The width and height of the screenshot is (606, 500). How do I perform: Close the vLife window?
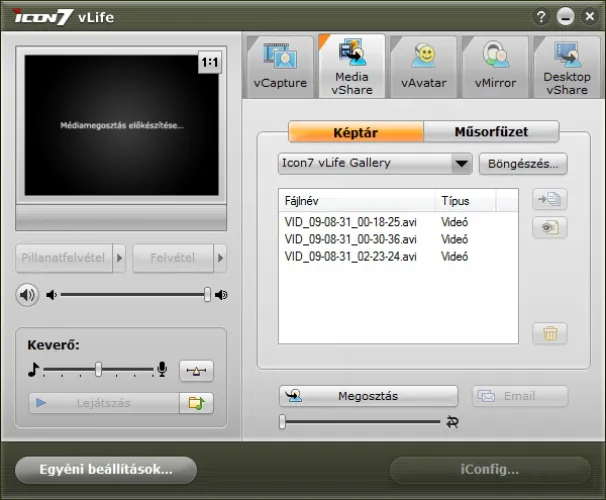pyautogui.click(x=590, y=17)
